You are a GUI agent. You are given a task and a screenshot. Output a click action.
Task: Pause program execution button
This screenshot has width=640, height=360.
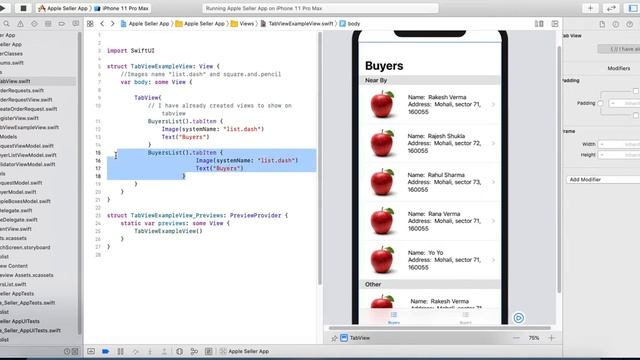120,351
